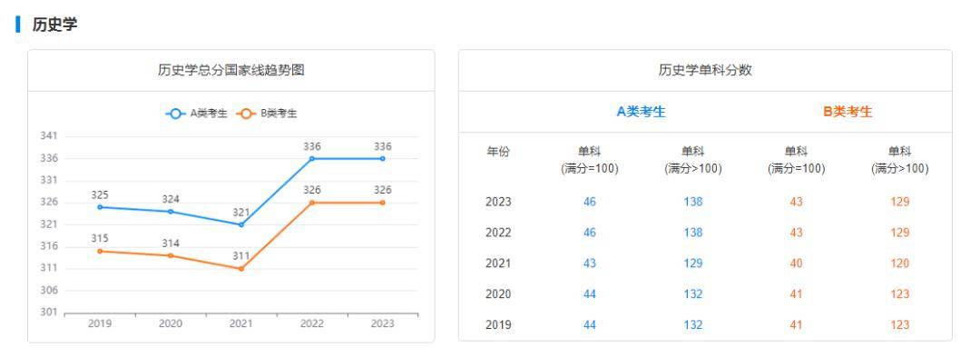Click the blue 43 score in 2021 row
This screenshot has width=980, height=358.
590,264
